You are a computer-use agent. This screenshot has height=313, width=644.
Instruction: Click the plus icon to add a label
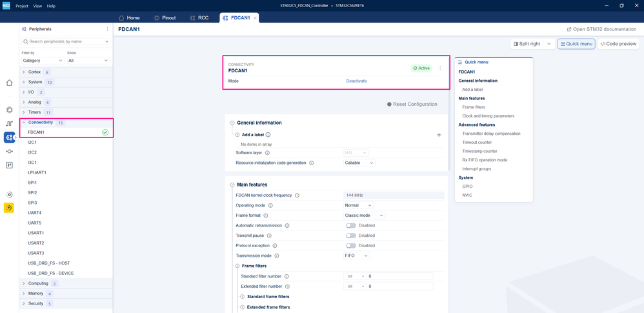click(x=439, y=135)
